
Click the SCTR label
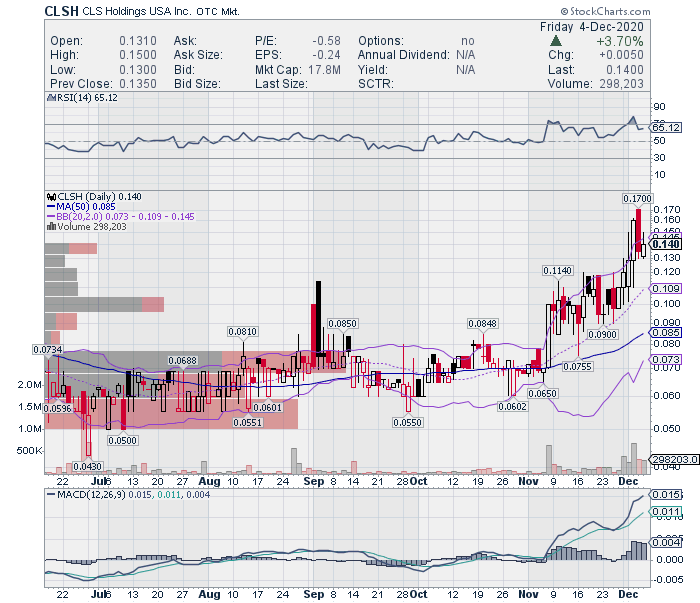pos(375,84)
